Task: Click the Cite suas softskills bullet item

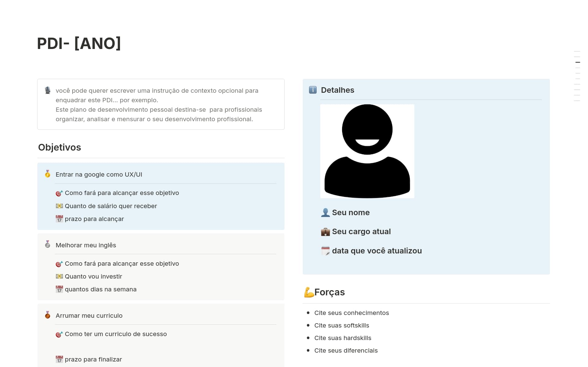Action: click(341, 325)
